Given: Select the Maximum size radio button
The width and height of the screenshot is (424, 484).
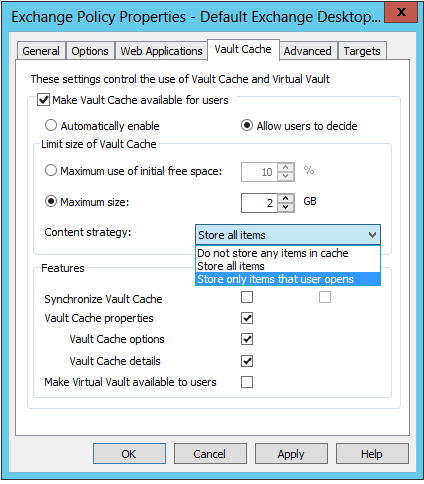Looking at the screenshot, I should pyautogui.click(x=51, y=202).
